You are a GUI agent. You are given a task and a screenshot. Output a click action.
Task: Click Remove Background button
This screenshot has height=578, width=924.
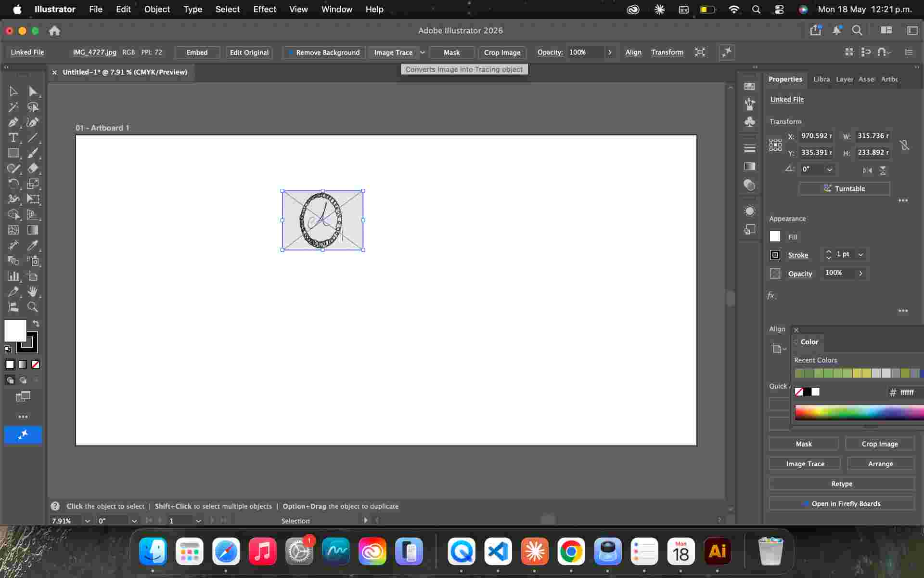pyautogui.click(x=324, y=53)
